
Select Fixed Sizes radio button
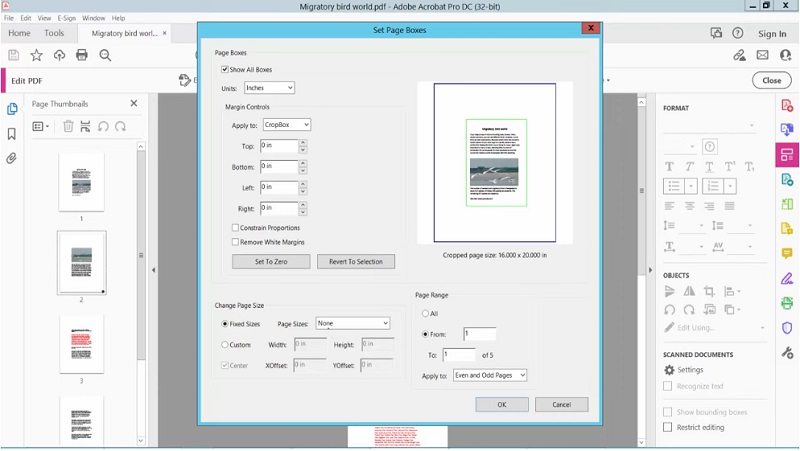click(x=224, y=323)
